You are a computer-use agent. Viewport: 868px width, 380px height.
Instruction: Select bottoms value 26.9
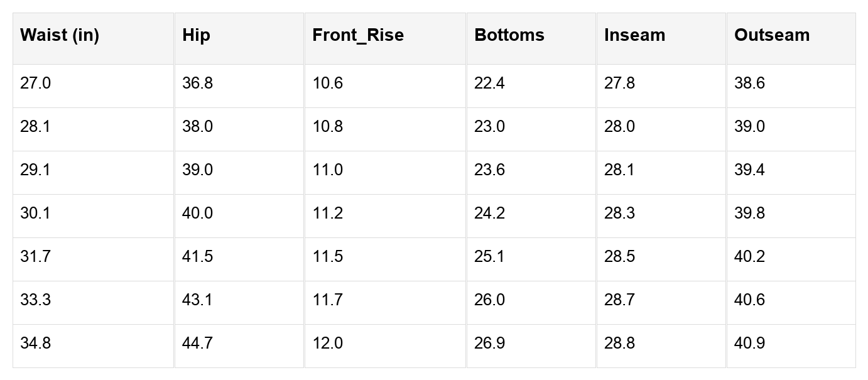(489, 344)
